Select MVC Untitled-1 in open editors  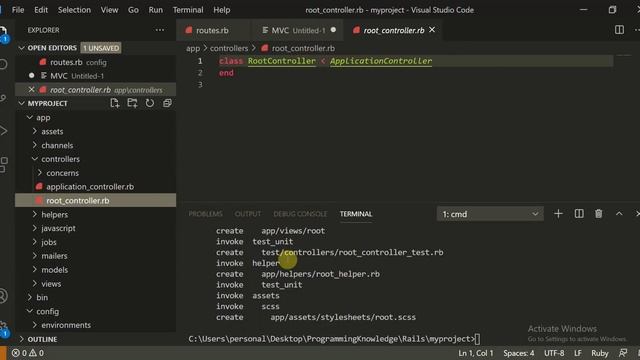(97, 76)
